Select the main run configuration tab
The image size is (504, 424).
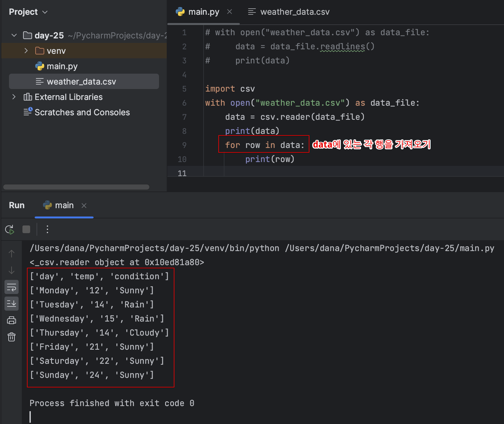(x=64, y=205)
